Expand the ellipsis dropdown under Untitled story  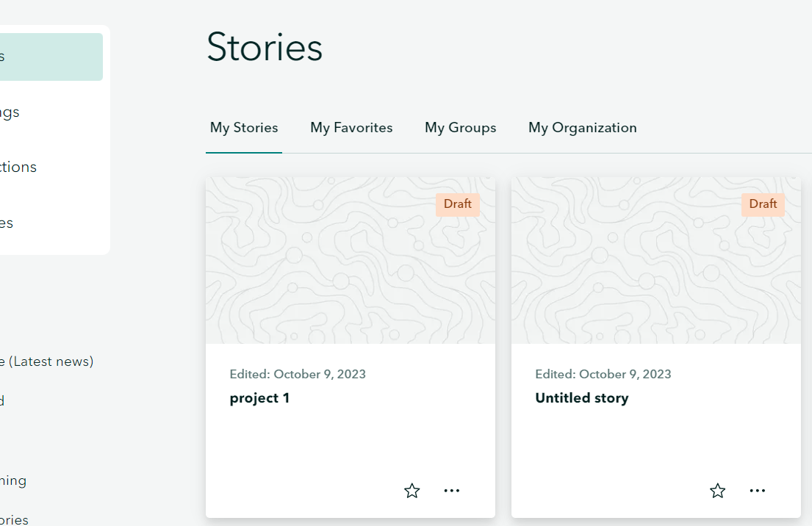757,490
